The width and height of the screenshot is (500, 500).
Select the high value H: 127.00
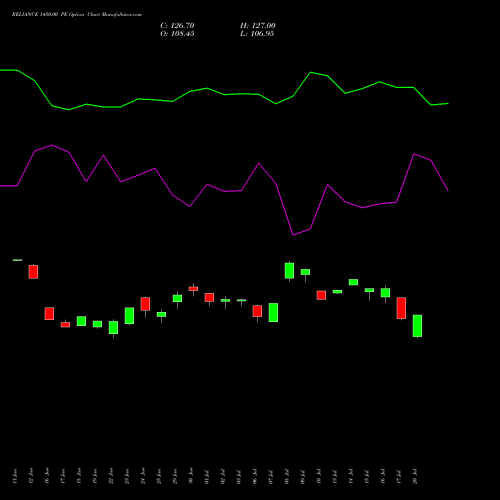[258, 26]
